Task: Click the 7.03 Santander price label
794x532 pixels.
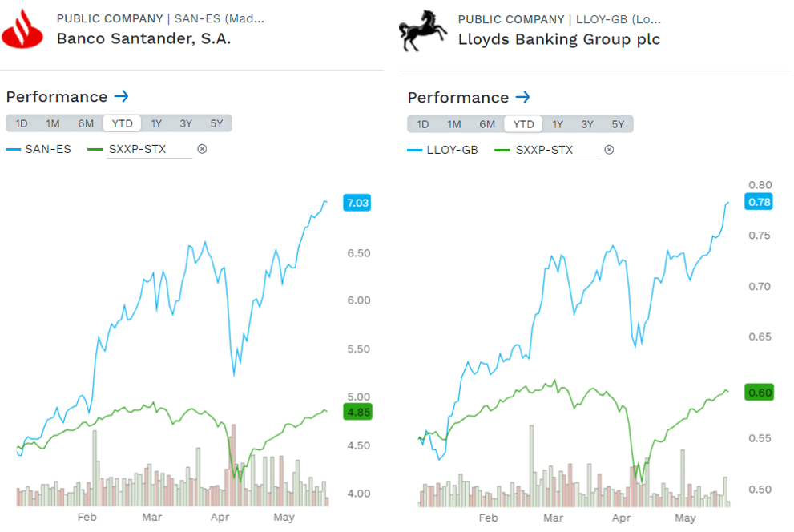Action: (357, 203)
